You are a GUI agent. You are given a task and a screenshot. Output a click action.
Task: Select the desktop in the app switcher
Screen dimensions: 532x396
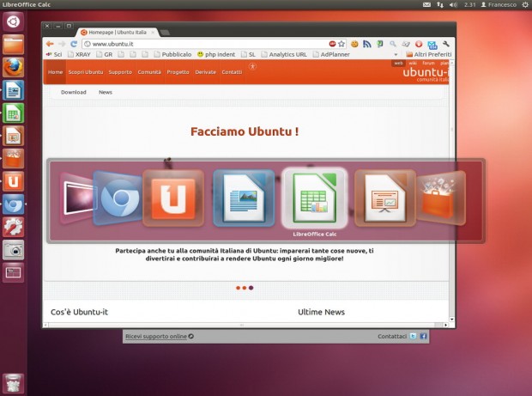77,198
